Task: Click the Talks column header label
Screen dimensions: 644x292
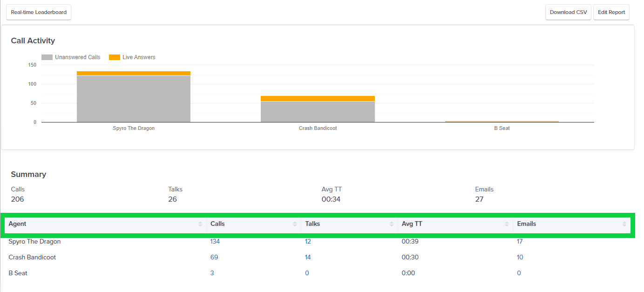Action: (312, 224)
